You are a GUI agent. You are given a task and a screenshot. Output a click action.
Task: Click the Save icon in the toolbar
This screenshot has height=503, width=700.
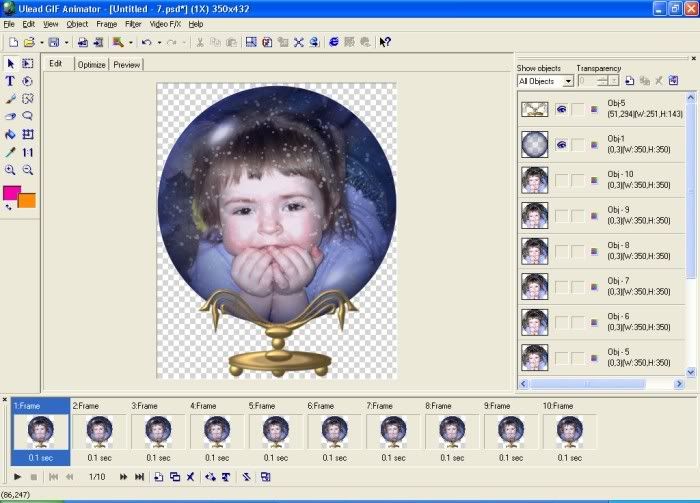tap(53, 42)
